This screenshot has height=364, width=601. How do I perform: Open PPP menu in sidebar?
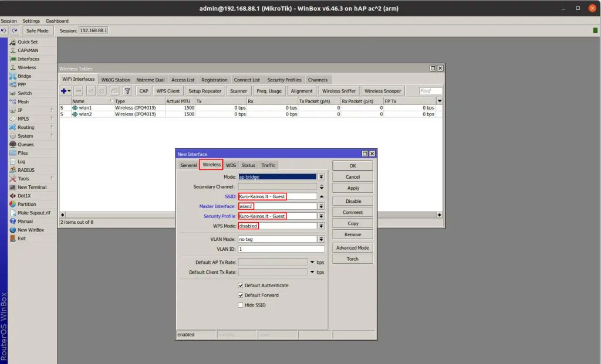click(x=22, y=84)
